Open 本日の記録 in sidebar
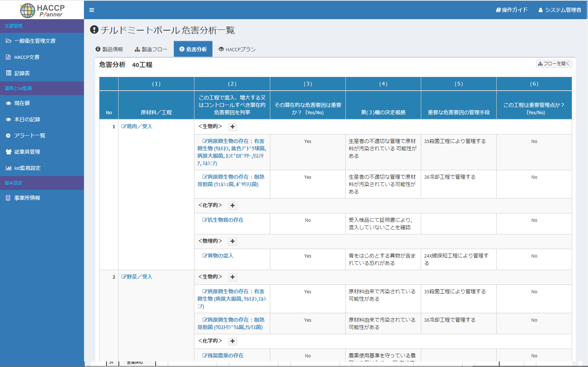 point(42,119)
